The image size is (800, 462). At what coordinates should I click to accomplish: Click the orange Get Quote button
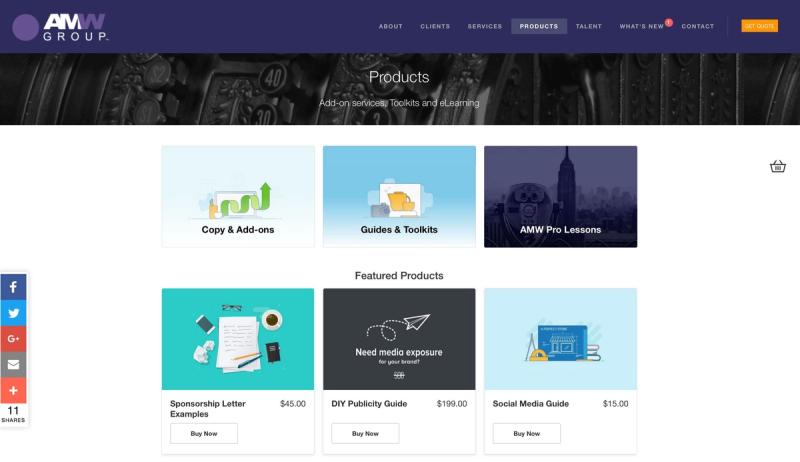tap(759, 26)
